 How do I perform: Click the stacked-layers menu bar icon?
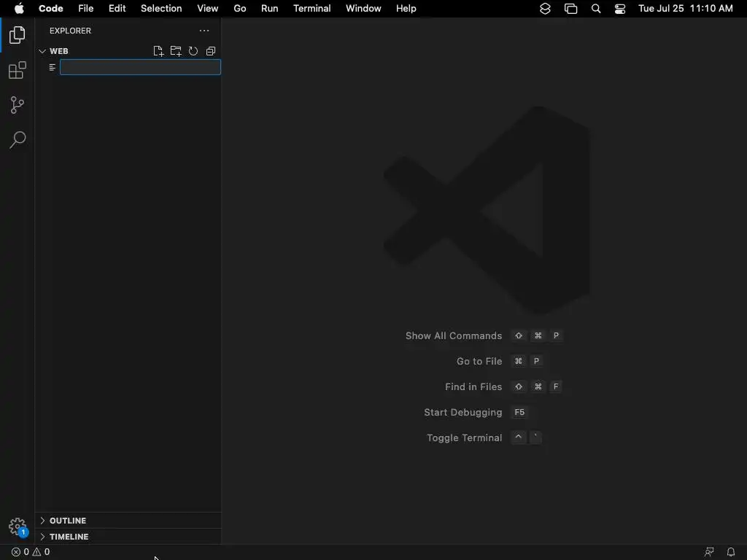(x=545, y=9)
